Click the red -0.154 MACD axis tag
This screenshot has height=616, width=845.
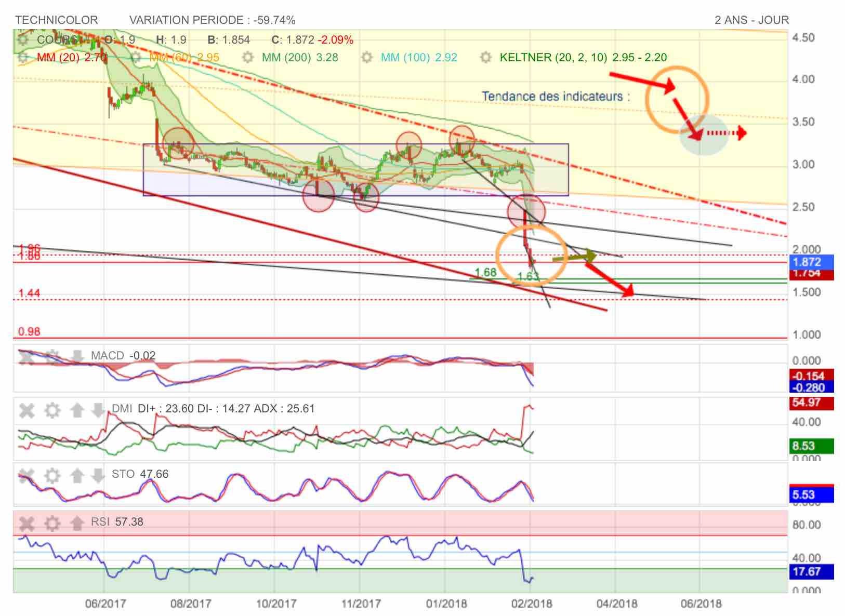tap(811, 375)
